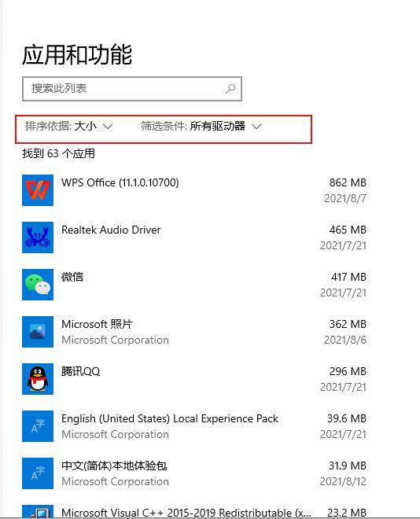Select the 中文(简体)本地体验包 entry name
The height and width of the screenshot is (519, 420).
[x=114, y=466]
